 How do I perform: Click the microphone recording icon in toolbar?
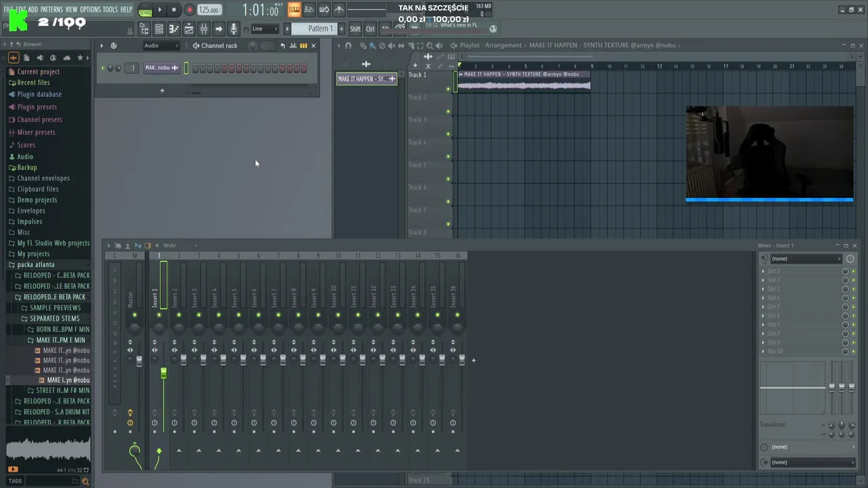[233, 28]
